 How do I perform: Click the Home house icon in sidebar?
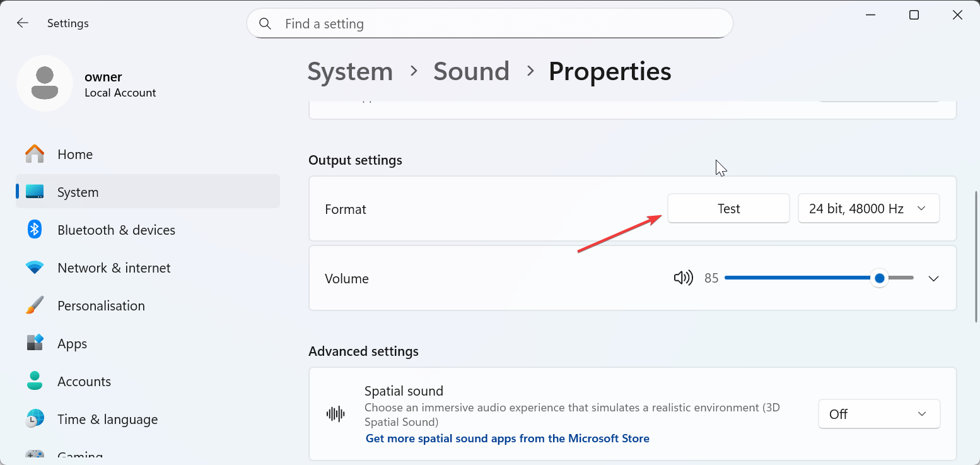(x=35, y=154)
